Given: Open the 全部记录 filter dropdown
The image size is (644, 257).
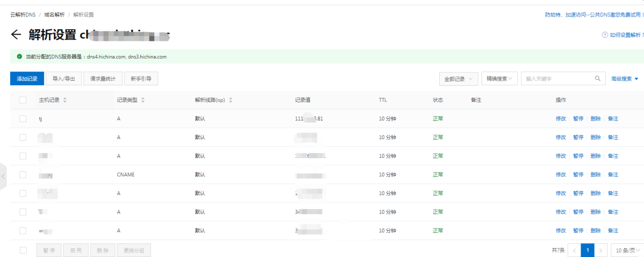Looking at the screenshot, I should tap(458, 79).
